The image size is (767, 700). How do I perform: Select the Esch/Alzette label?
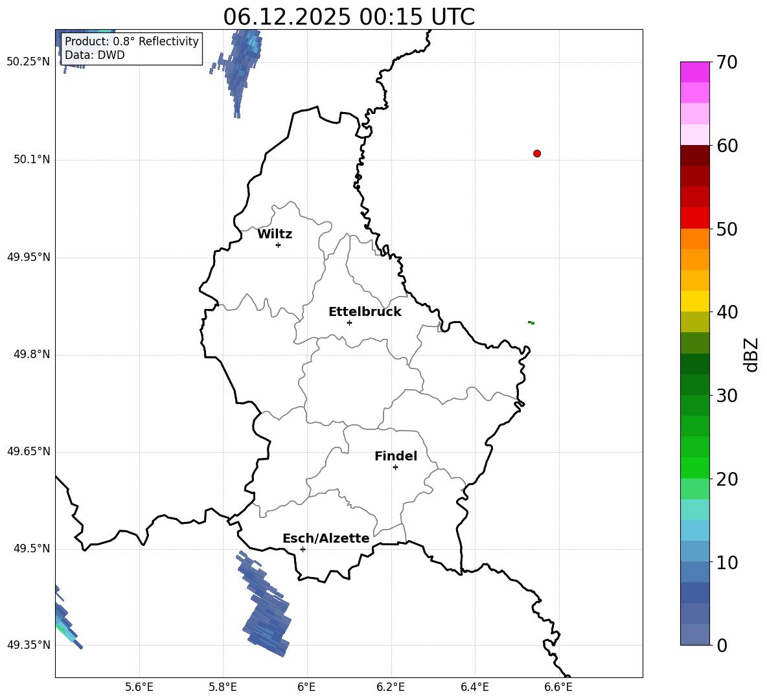click(326, 538)
